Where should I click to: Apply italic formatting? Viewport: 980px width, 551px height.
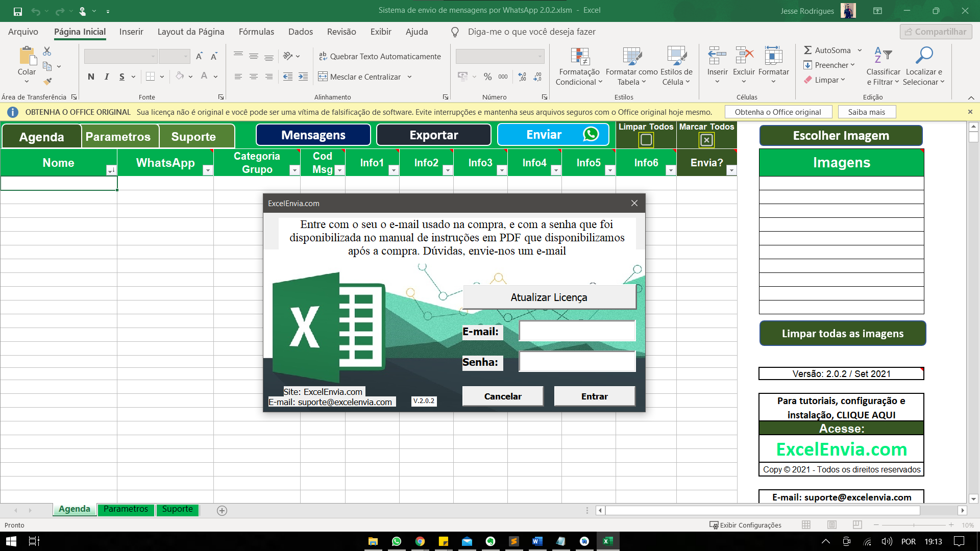[x=107, y=77]
